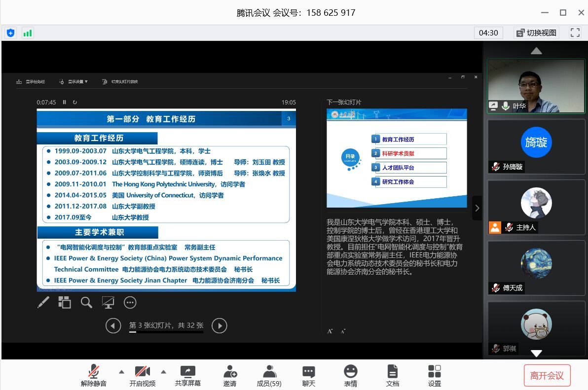
Task: Toggle 解除静音 microphone unmute
Action: (94, 375)
